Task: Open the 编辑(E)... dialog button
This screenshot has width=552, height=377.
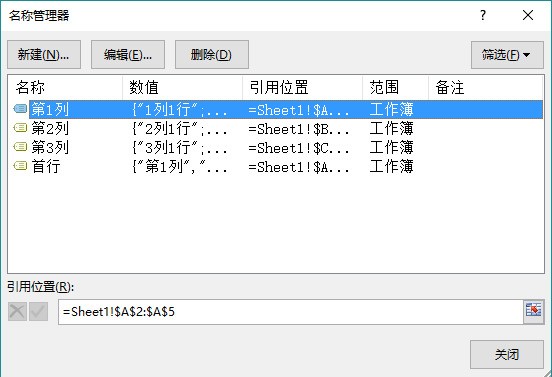Action: [128, 55]
